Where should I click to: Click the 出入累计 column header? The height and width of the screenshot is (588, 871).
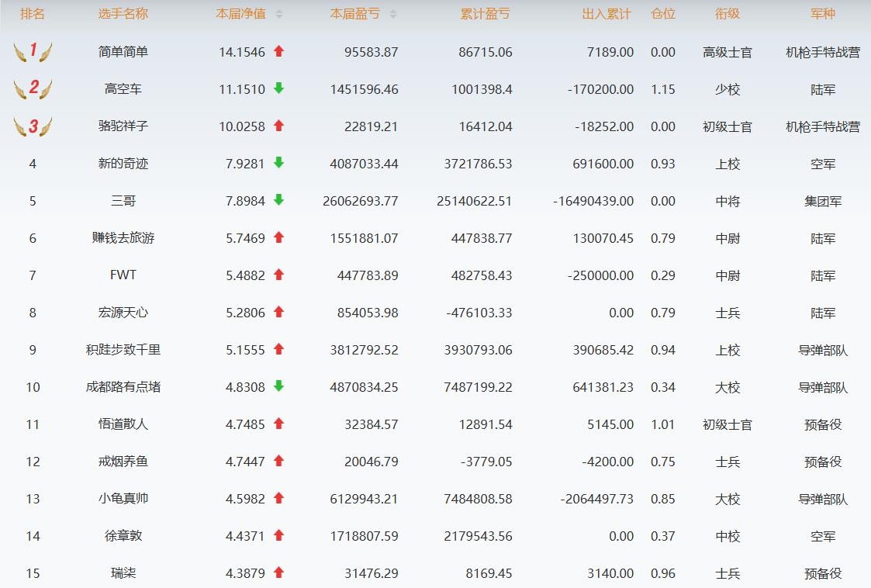coord(607,14)
